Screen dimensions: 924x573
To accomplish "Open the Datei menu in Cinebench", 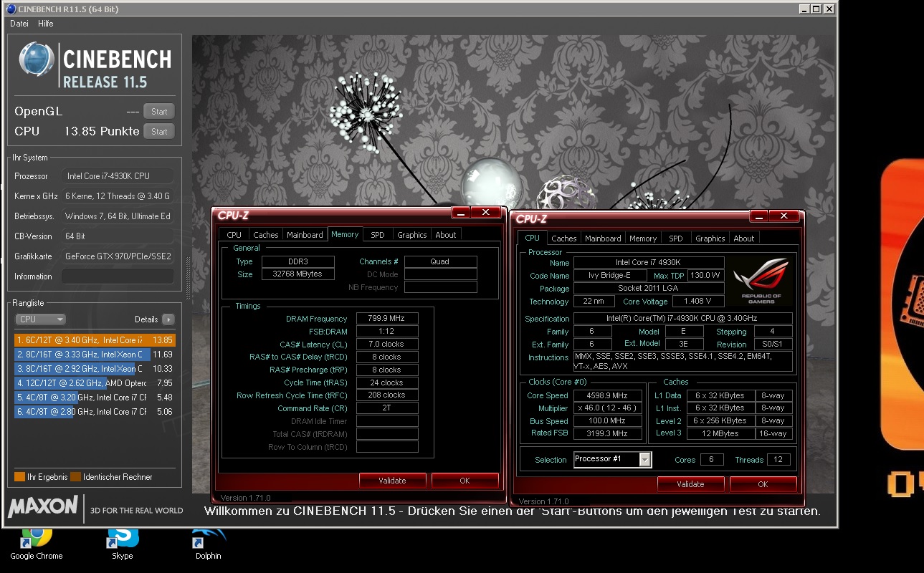I will click(x=19, y=24).
